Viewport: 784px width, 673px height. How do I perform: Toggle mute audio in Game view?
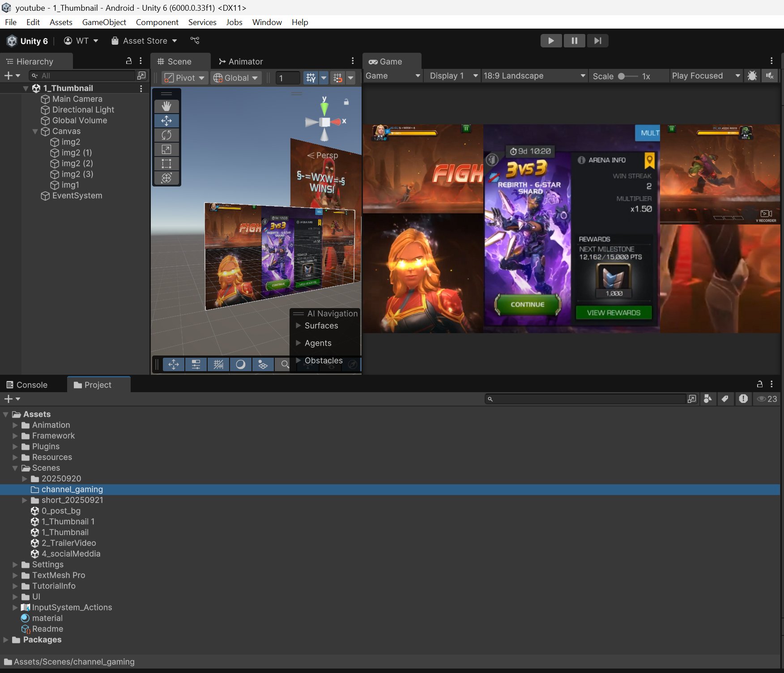(770, 76)
